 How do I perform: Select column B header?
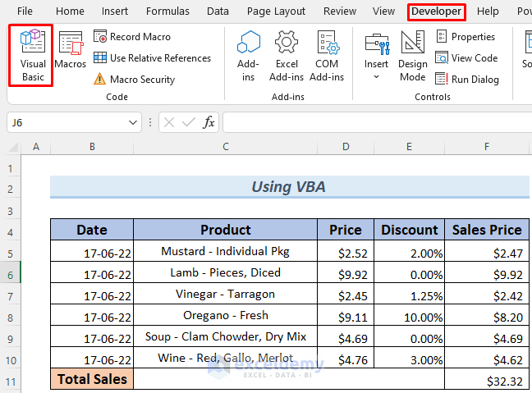coord(92,147)
